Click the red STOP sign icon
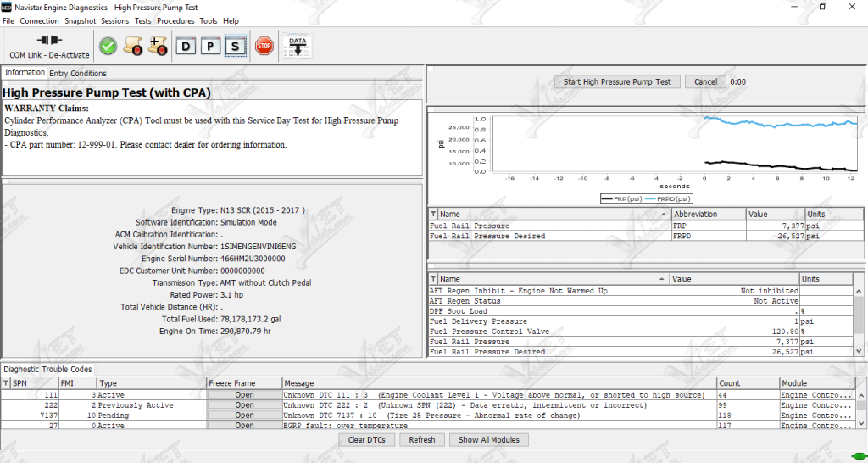 [x=264, y=46]
